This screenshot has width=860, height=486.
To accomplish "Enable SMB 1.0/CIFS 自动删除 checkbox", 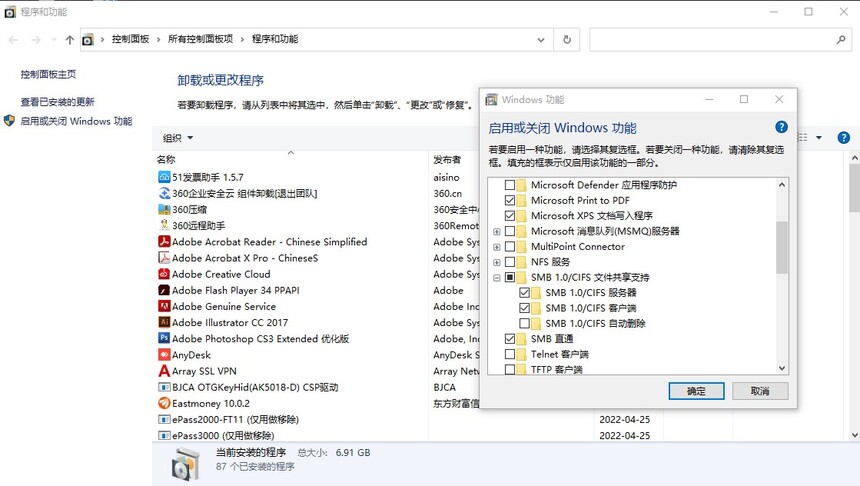I will tap(524, 323).
